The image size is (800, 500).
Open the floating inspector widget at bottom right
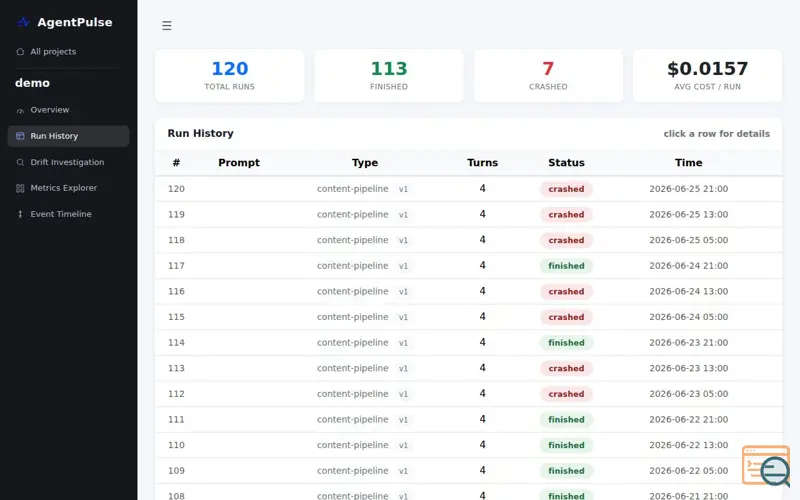tap(766, 466)
